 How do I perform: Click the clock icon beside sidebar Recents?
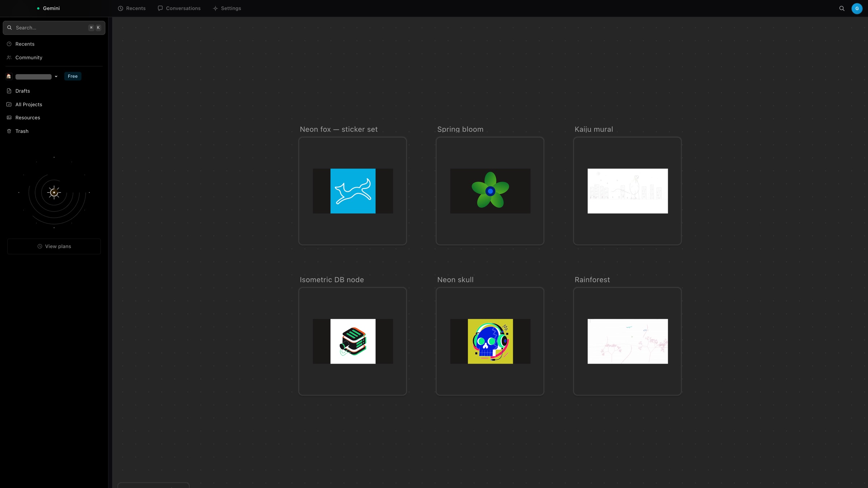tap(9, 44)
